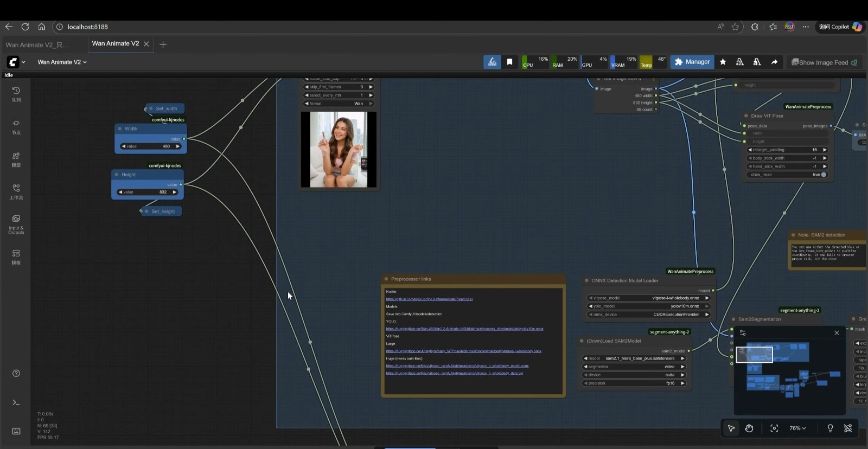Click the share arrow icon in toolbar

(774, 62)
